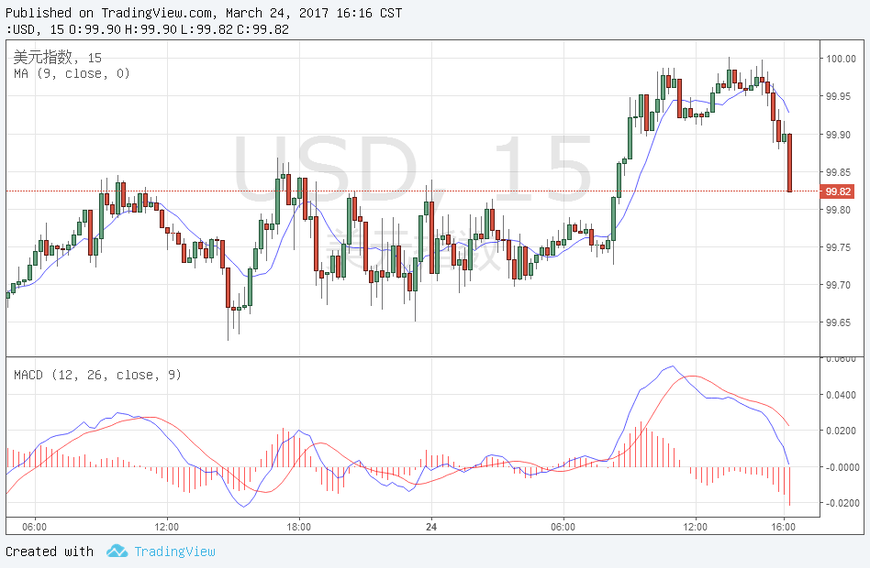
Task: Click the last large red candlestick
Action: [x=790, y=163]
